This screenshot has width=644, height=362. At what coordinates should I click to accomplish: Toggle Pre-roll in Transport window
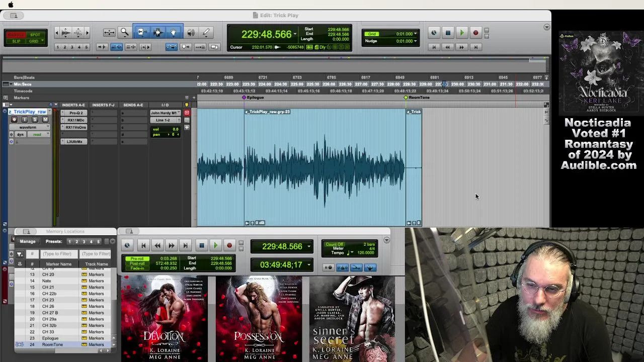coord(137,258)
